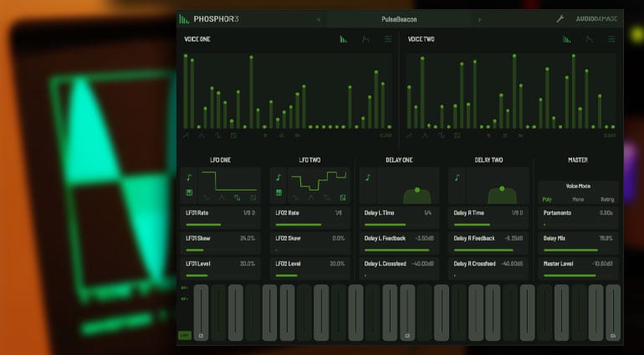Show Voice Two envelope view
This screenshot has width=644, height=355.
(590, 39)
